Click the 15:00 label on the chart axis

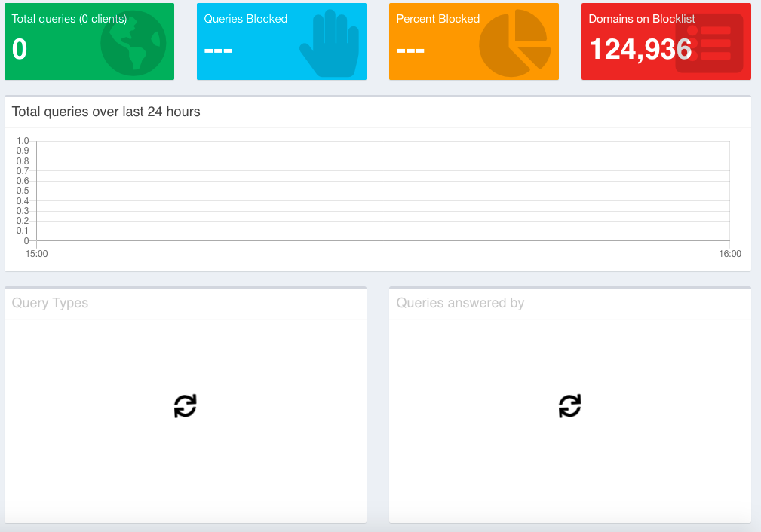click(36, 254)
